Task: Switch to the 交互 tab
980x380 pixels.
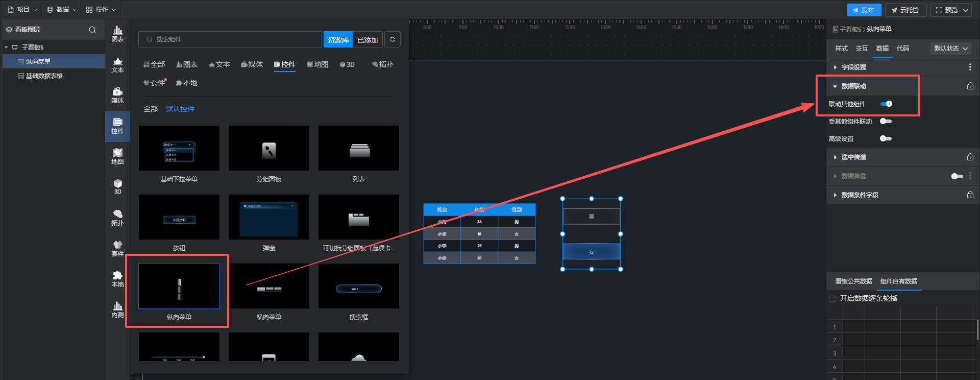Action: (x=862, y=49)
